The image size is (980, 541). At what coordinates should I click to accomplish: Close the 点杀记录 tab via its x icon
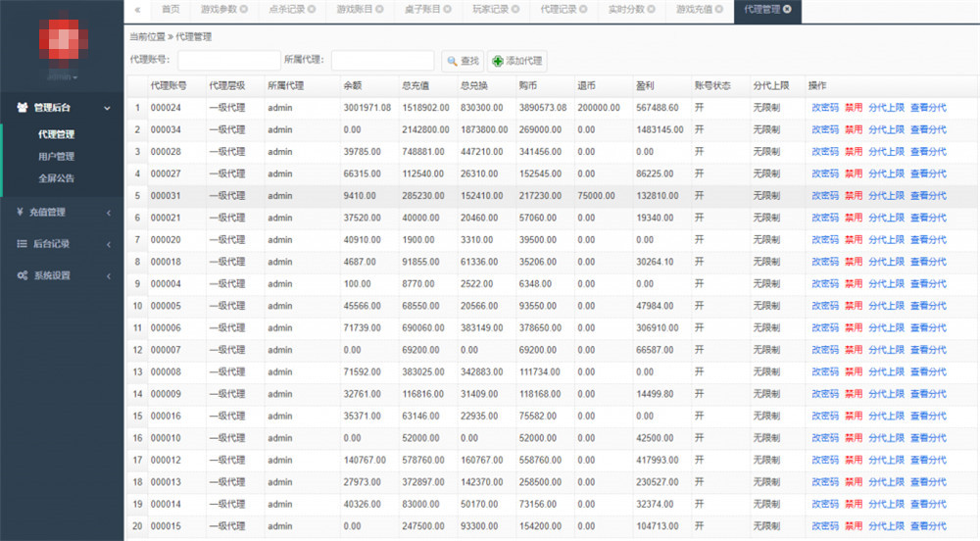312,10
